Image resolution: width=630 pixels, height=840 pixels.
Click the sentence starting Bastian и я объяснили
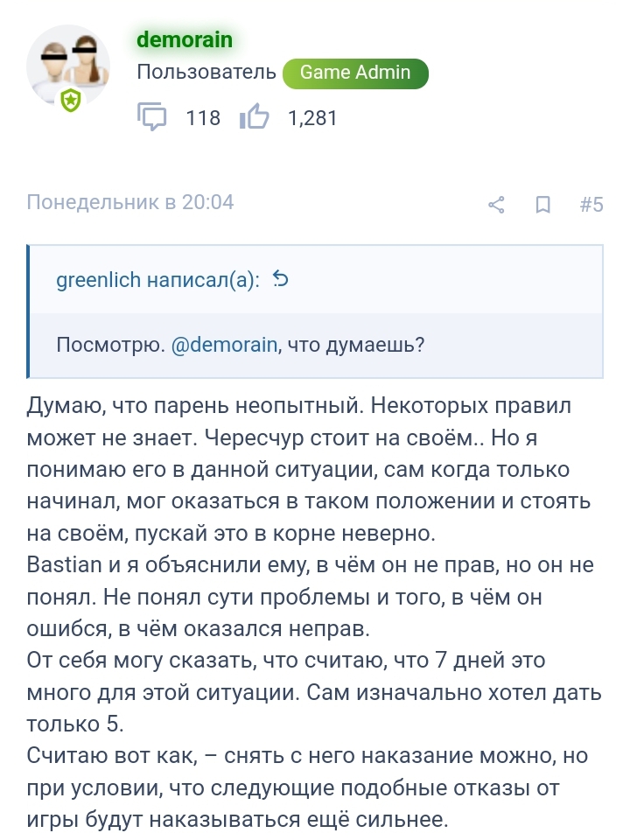tap(306, 565)
